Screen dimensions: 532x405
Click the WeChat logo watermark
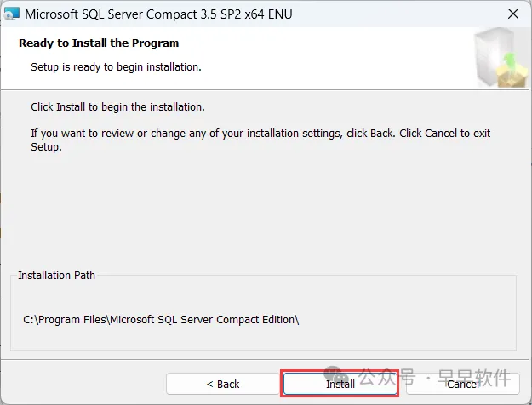pyautogui.click(x=336, y=375)
